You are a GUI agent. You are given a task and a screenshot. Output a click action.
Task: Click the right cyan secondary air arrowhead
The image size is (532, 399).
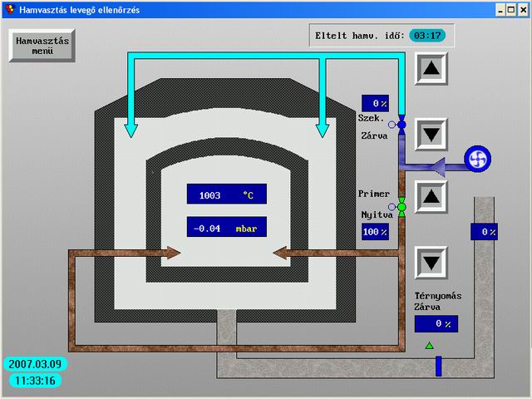click(x=323, y=131)
